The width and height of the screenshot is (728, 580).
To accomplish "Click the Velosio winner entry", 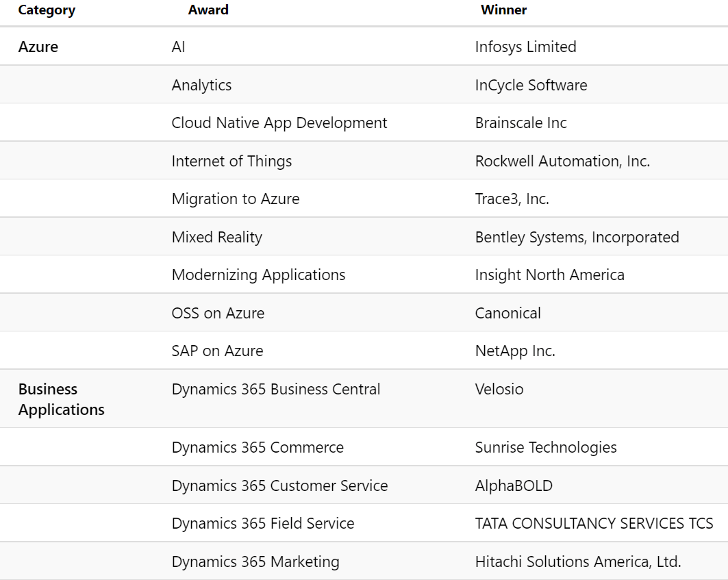I will [x=499, y=389].
